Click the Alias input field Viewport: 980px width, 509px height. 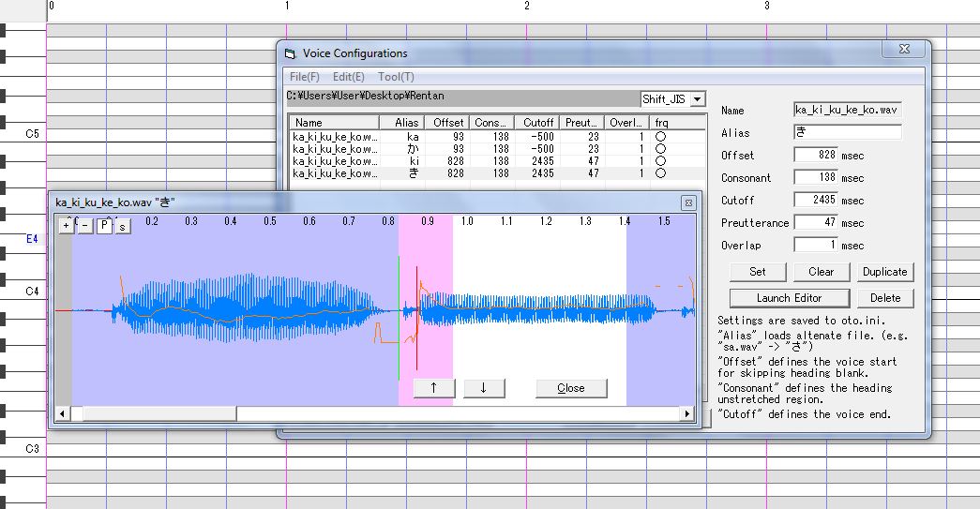[848, 132]
